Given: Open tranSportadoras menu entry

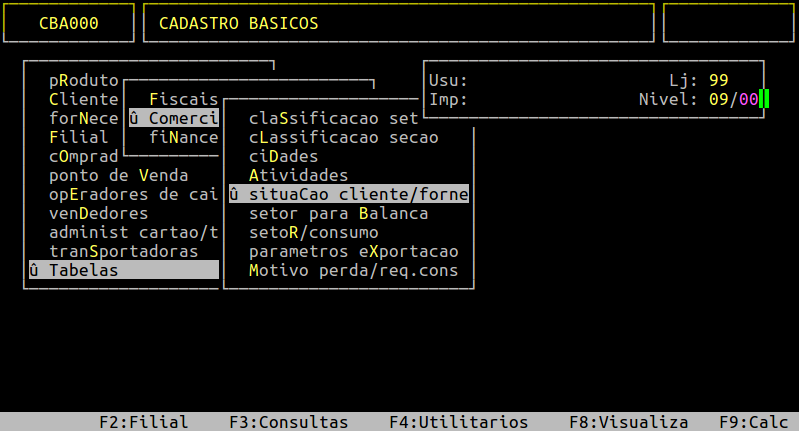Looking at the screenshot, I should point(123,252).
